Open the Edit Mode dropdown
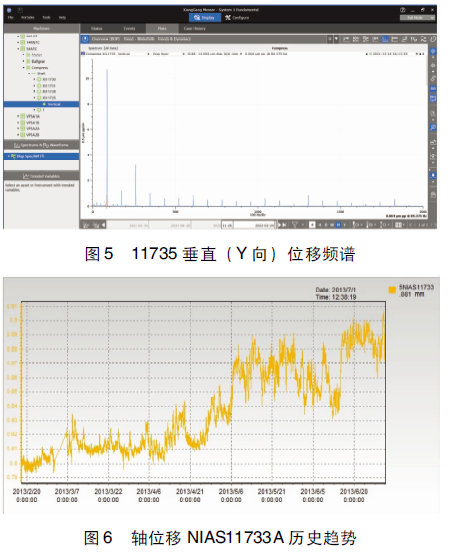458x552 pixels. [418, 18]
